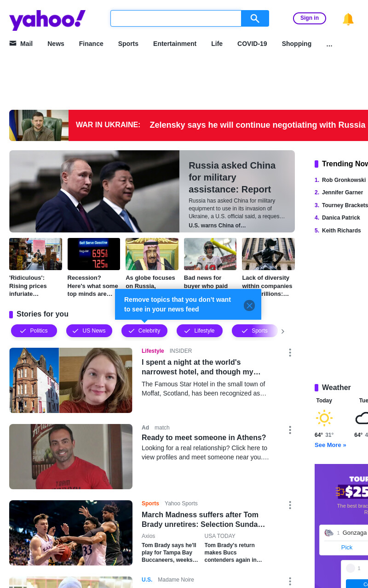
Task: Open 'Bad news for buyer who paid' caption
Action: (x=206, y=282)
